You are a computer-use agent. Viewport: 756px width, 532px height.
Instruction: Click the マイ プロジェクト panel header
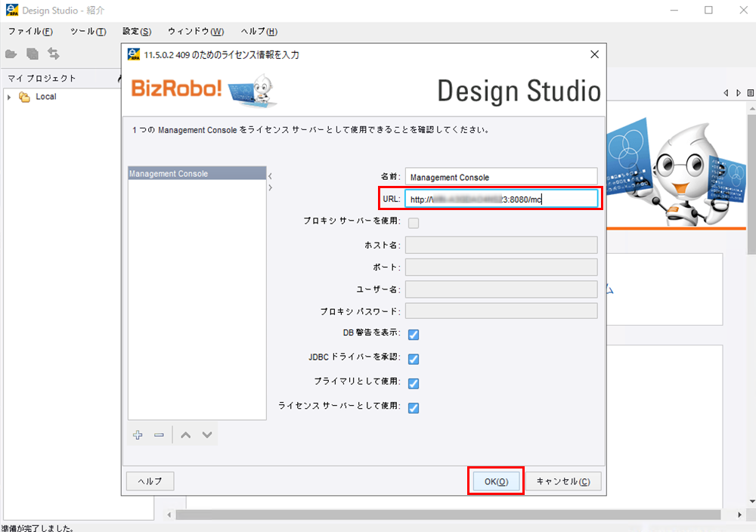click(42, 79)
